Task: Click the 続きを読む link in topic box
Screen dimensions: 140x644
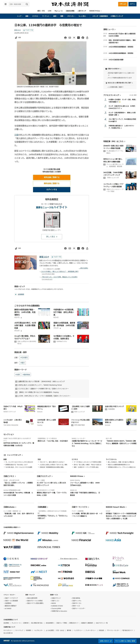Action: point(84,268)
